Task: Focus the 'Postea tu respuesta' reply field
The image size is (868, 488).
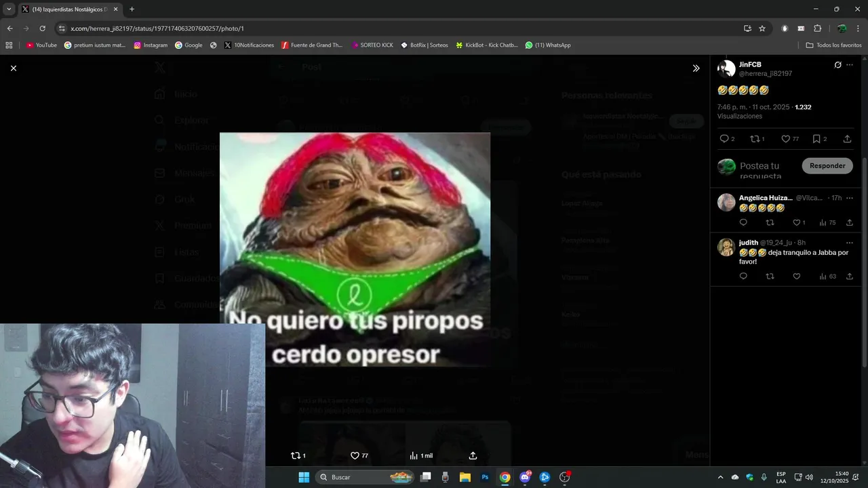Action: [x=765, y=170]
